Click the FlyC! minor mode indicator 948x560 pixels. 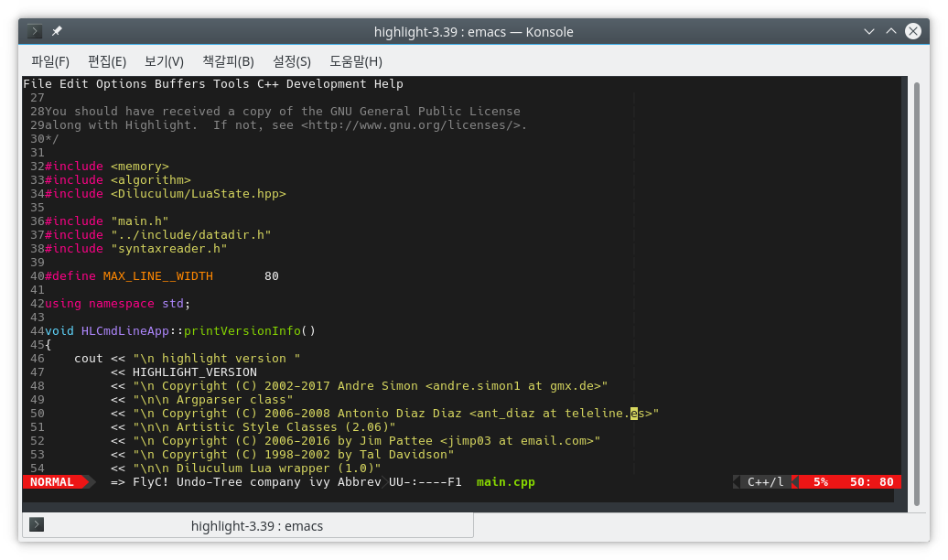(151, 482)
